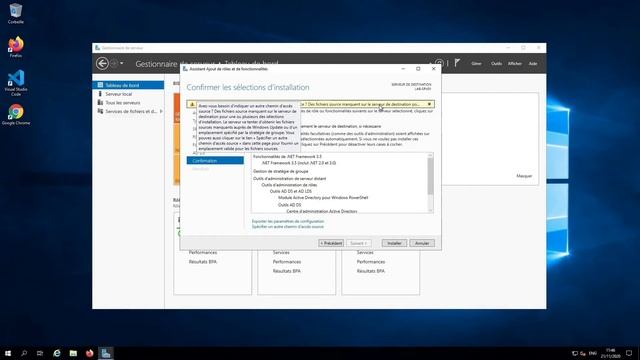Click the features list vertical scrollbar
640x360 pixels.
pos(430,176)
